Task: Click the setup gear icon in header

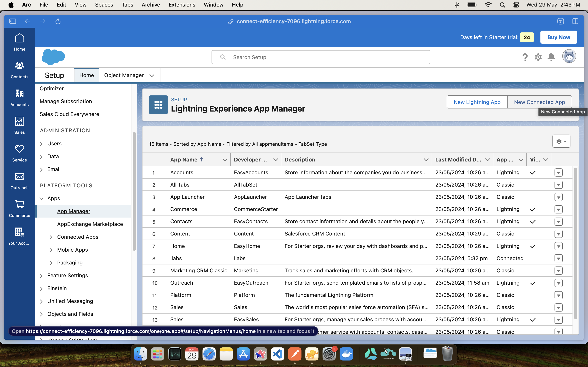Action: point(538,57)
